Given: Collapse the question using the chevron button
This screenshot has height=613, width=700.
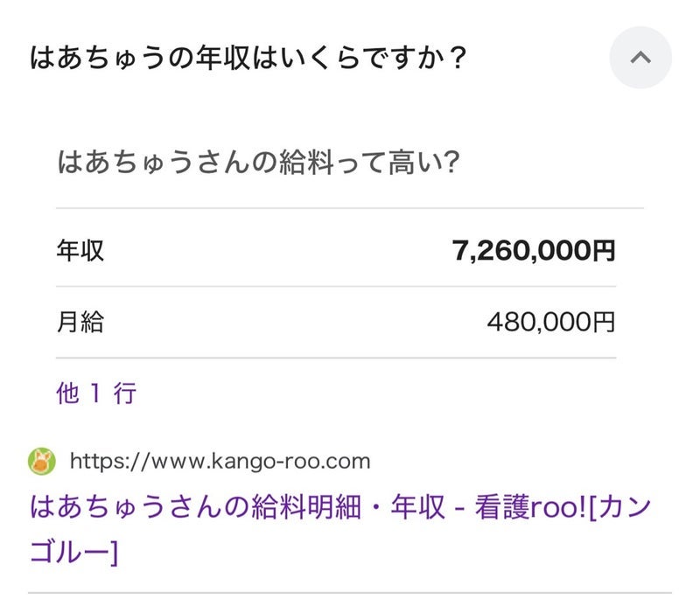Looking at the screenshot, I should (640, 58).
